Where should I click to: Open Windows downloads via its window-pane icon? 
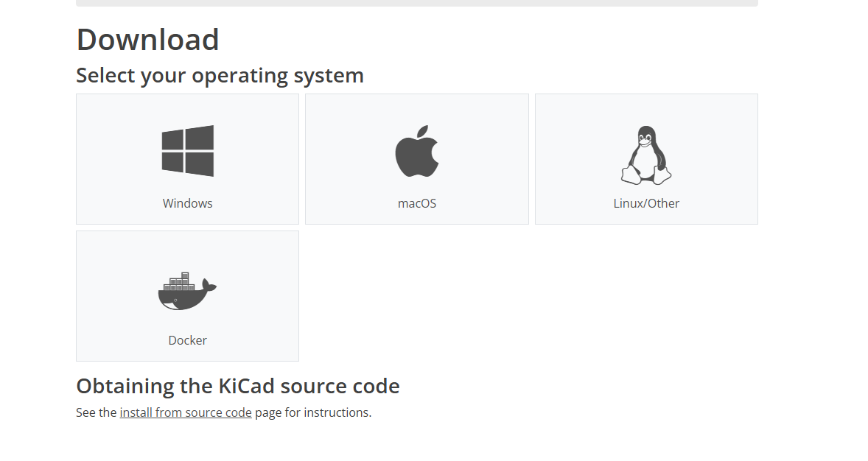(187, 149)
